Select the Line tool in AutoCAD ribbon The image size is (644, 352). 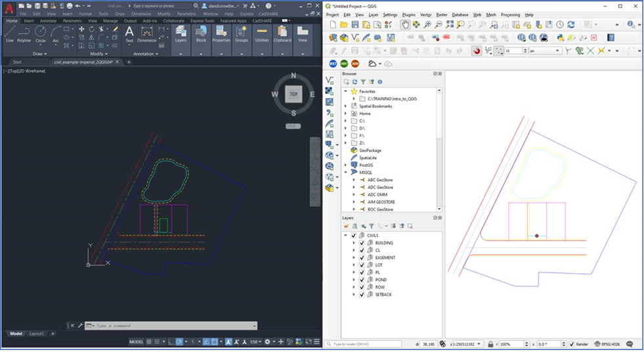pyautogui.click(x=9, y=34)
